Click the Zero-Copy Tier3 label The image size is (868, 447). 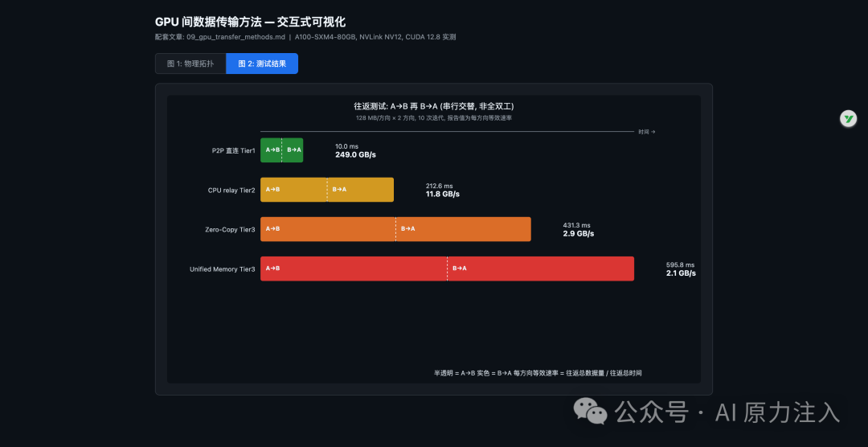pos(231,229)
